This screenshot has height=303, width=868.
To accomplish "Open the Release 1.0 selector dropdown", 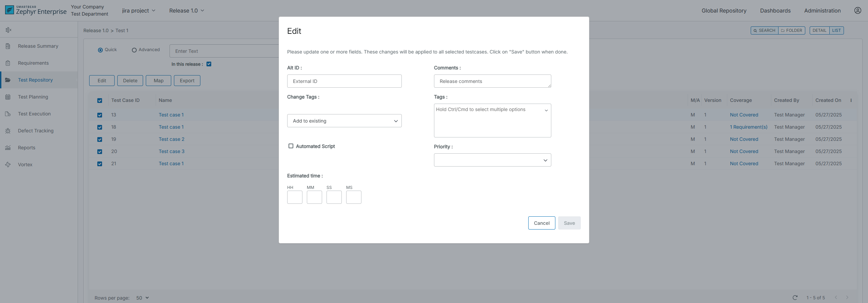I will click(186, 10).
